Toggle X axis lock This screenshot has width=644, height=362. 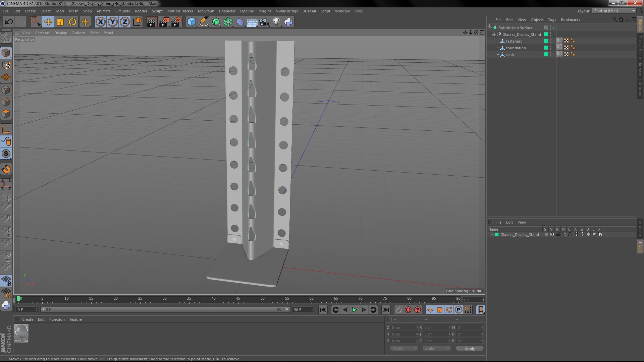tap(100, 22)
